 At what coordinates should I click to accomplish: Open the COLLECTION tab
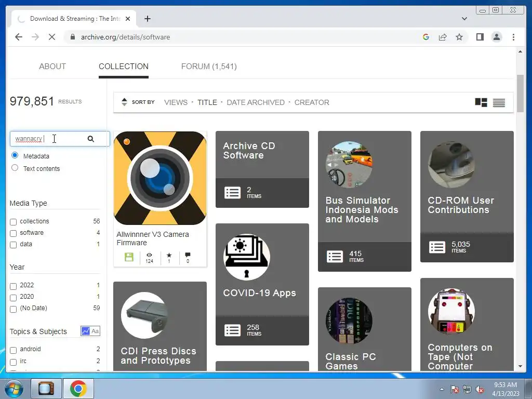coord(124,66)
